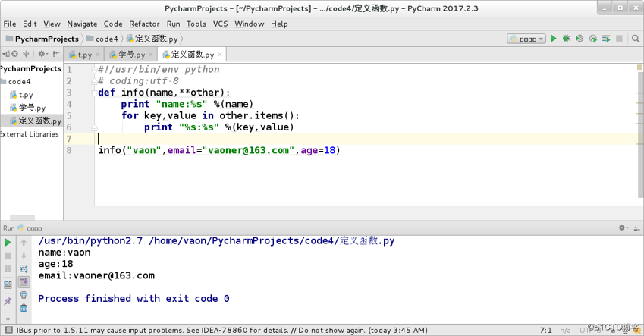Pause output in the Run panel
The image size is (644, 336).
8,268
